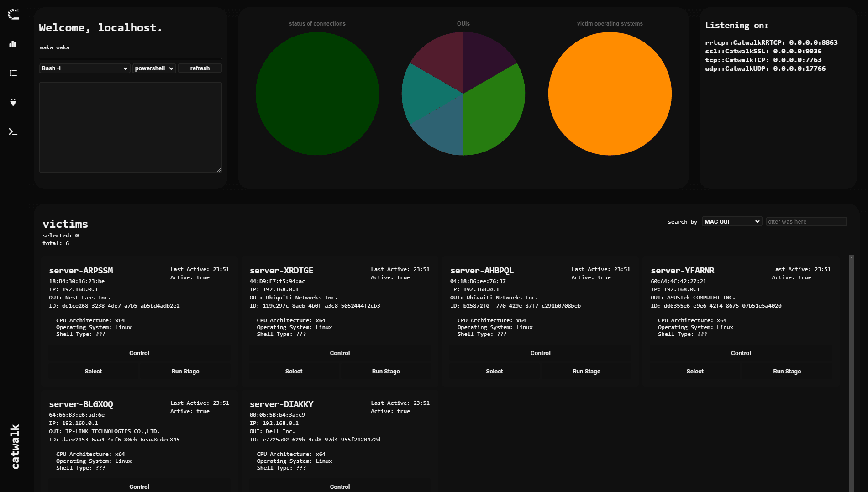This screenshot has width=868, height=492.
Task: Expand the MAC OUI search-by dropdown
Action: coord(731,222)
